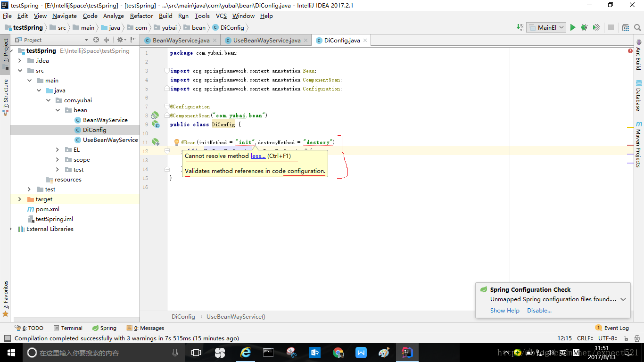Expand the .idea folder
Image resolution: width=644 pixels, height=362 pixels.
coord(19,60)
